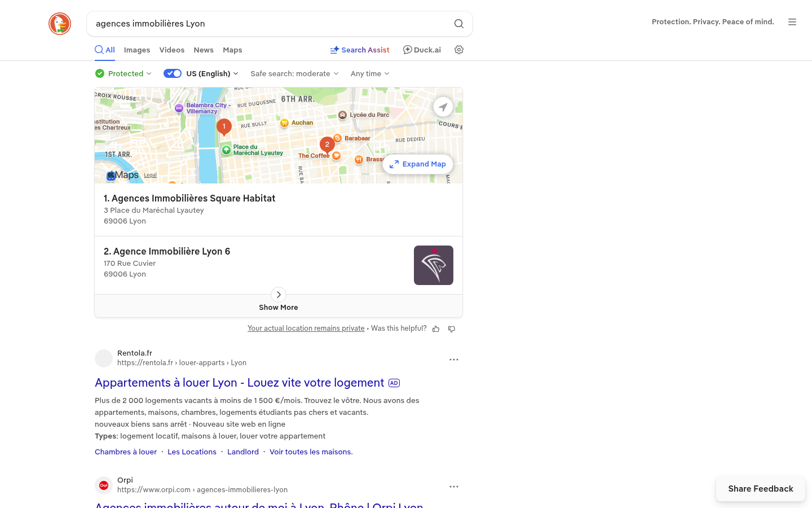Click the Orpi favicon
Viewport: 812px width, 508px height.
point(104,485)
